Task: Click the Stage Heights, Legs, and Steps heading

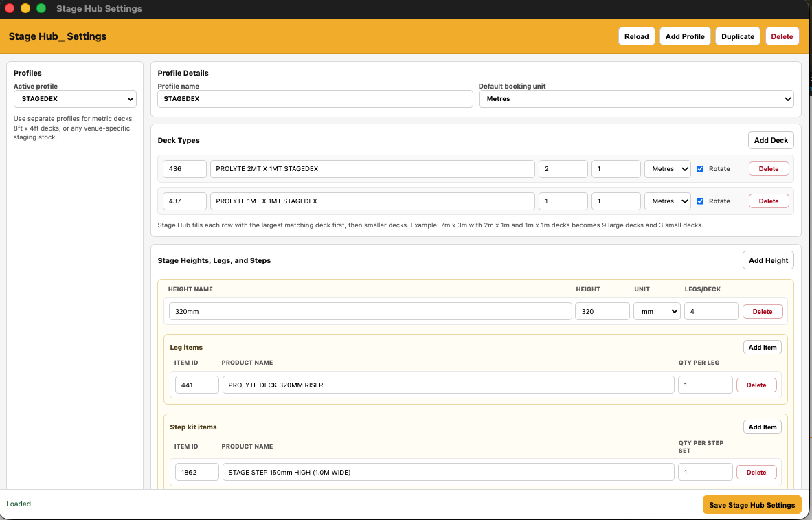Action: coord(214,260)
